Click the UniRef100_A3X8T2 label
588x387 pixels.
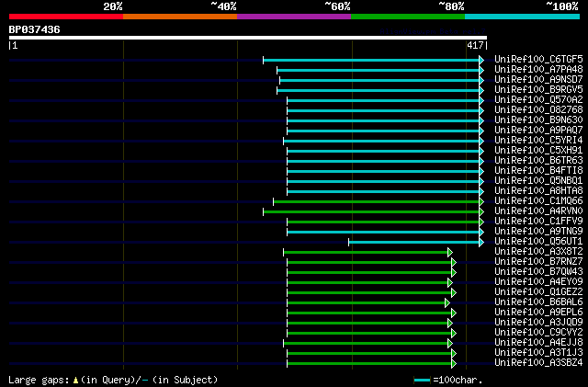click(x=538, y=252)
